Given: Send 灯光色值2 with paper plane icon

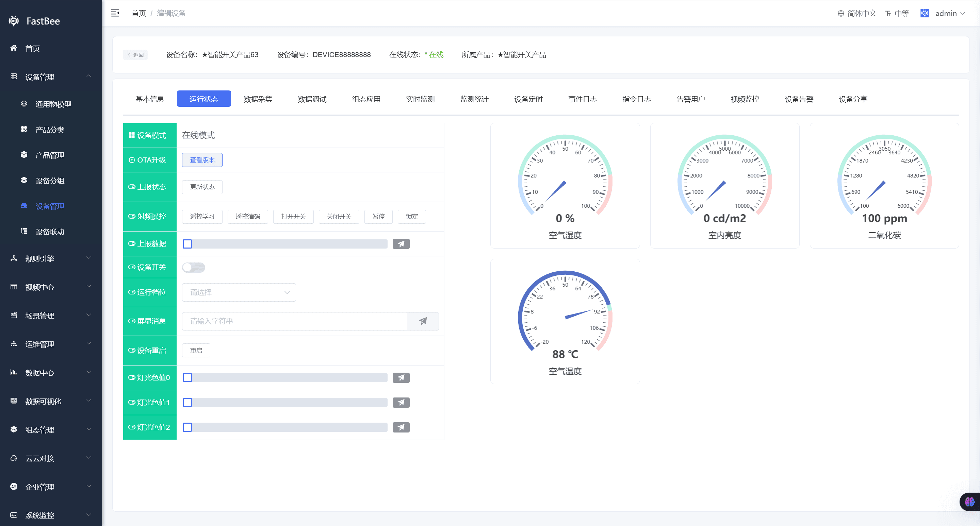Looking at the screenshot, I should (401, 427).
